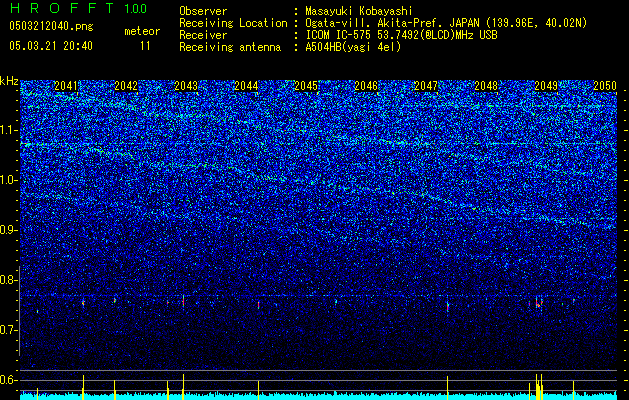Click the meteor count value 11
629x400 pixels.
coord(145,46)
